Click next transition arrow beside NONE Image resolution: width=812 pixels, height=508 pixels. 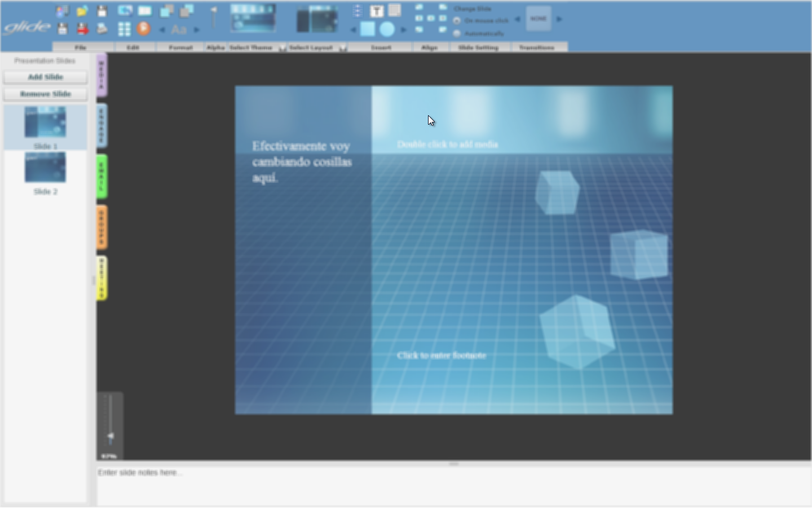[559, 19]
